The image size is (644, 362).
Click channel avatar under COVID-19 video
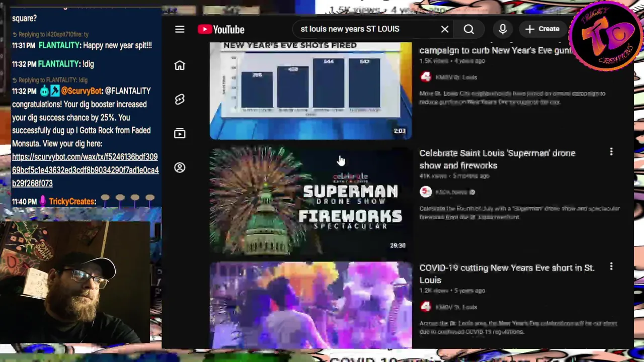426,307
